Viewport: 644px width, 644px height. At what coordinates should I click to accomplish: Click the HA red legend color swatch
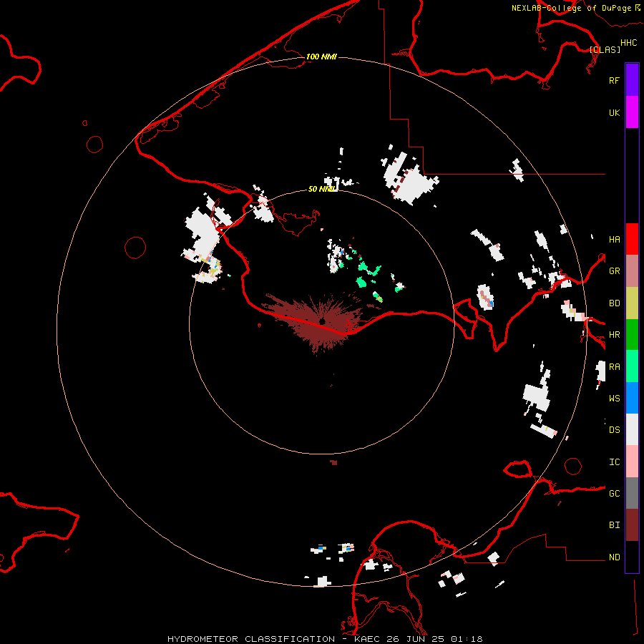[x=632, y=239]
